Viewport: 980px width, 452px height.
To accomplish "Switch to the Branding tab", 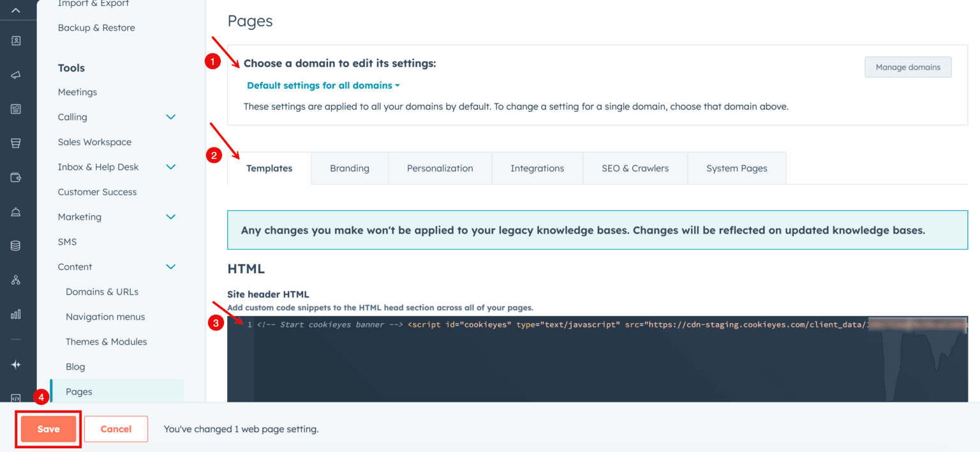I will 350,169.
